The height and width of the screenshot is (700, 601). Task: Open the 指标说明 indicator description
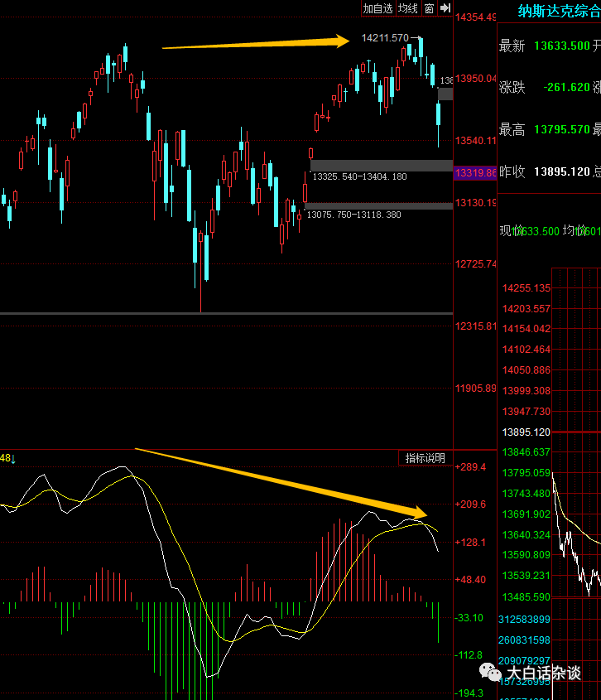425,458
